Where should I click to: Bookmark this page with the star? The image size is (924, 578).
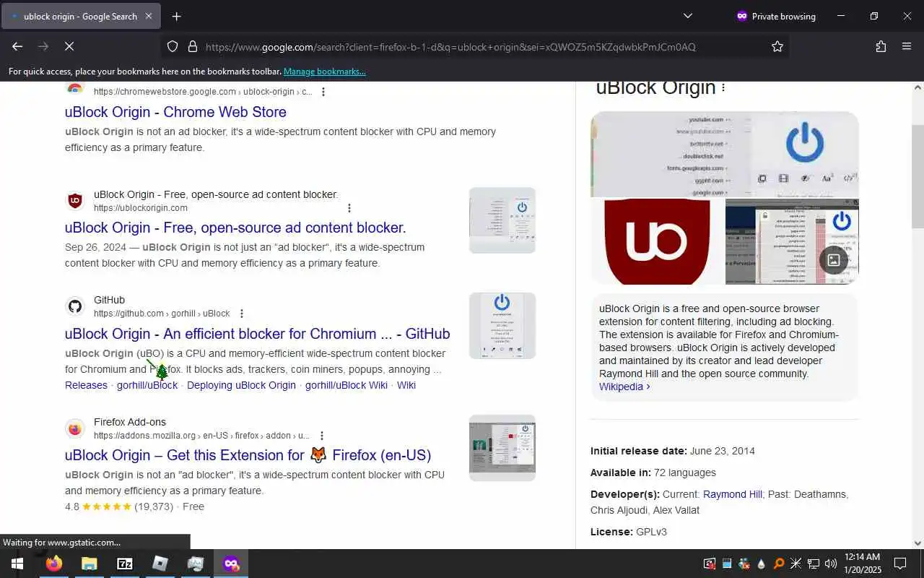(x=777, y=46)
